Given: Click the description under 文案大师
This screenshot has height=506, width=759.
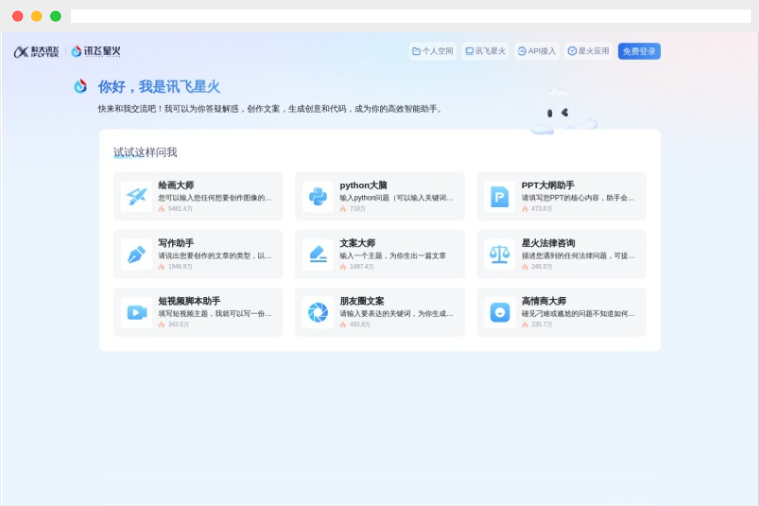Looking at the screenshot, I should [x=393, y=256].
